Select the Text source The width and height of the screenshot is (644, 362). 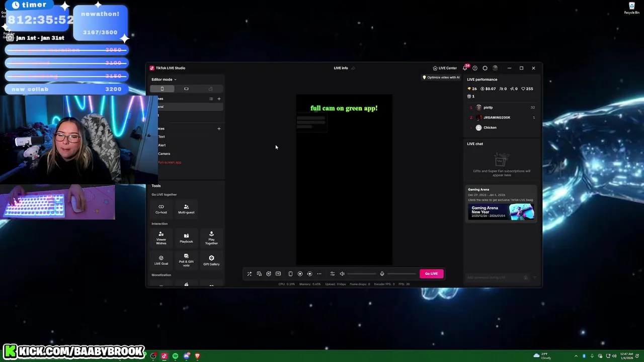(x=162, y=137)
